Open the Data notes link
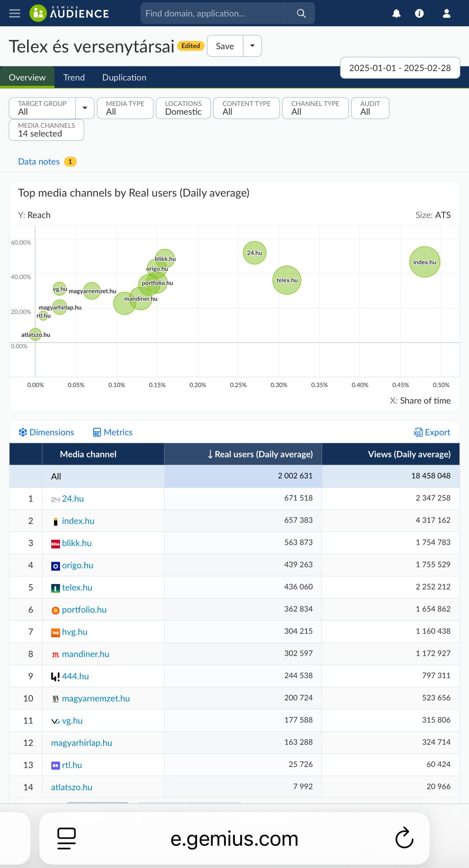Viewport: 469px width, 868px height. click(x=39, y=162)
